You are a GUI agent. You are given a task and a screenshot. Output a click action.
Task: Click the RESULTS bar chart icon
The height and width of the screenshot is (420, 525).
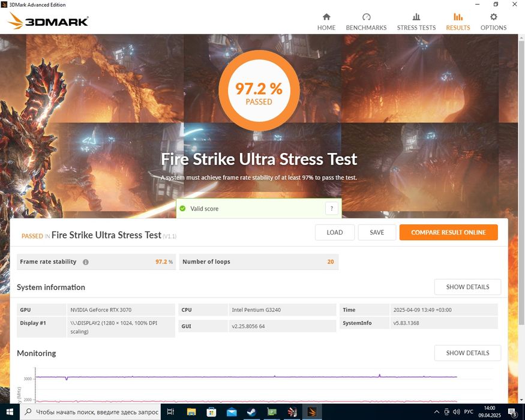[x=458, y=17]
